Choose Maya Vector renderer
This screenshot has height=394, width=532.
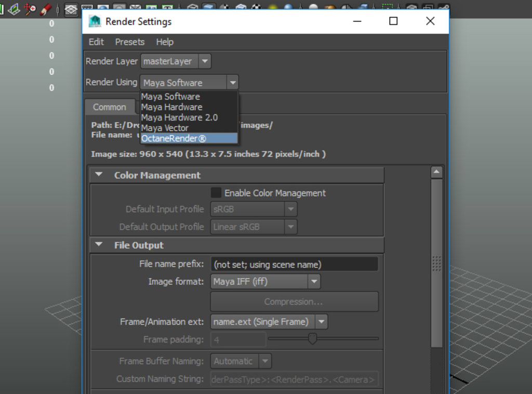[x=189, y=128]
